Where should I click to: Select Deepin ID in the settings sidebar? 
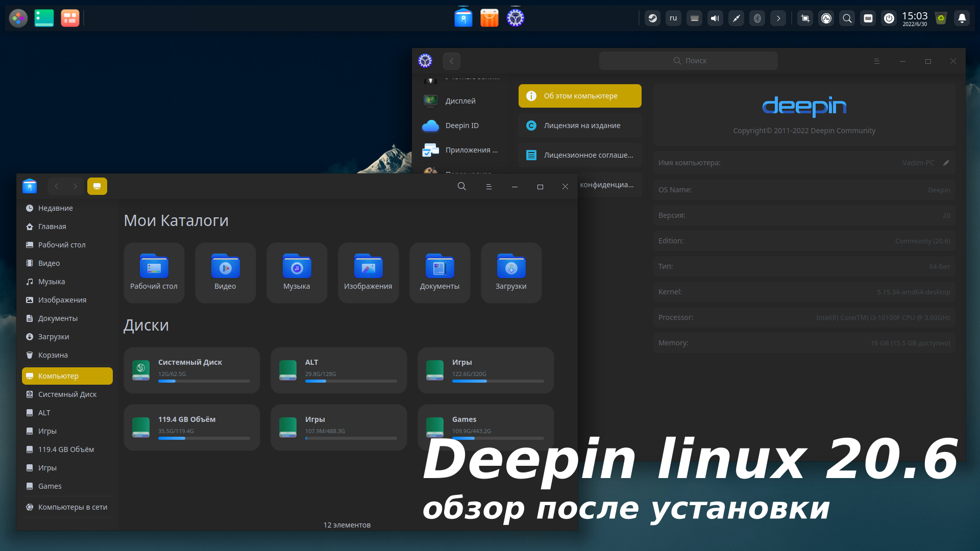(x=461, y=125)
